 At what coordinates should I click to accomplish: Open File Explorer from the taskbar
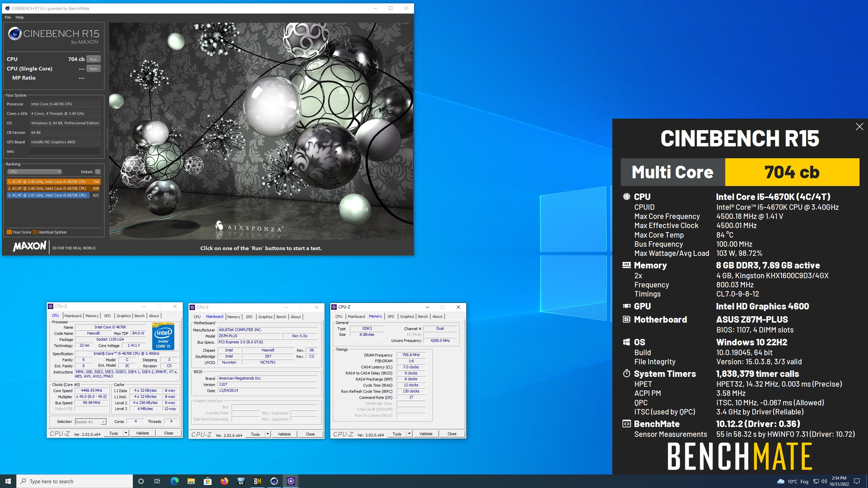[191, 481]
